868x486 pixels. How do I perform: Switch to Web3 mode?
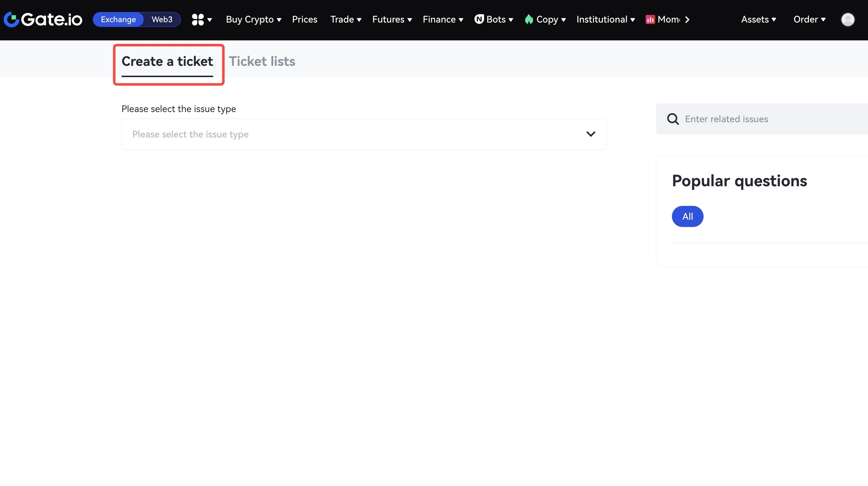162,20
